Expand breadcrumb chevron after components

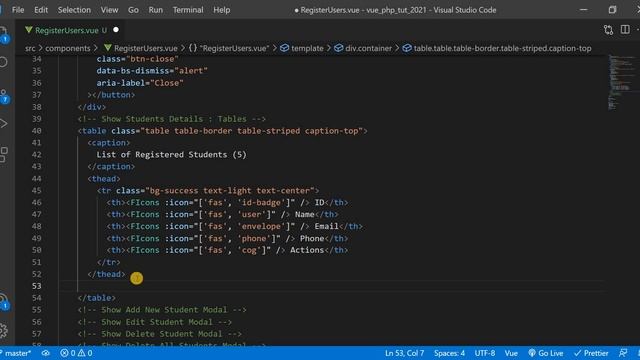(96, 48)
